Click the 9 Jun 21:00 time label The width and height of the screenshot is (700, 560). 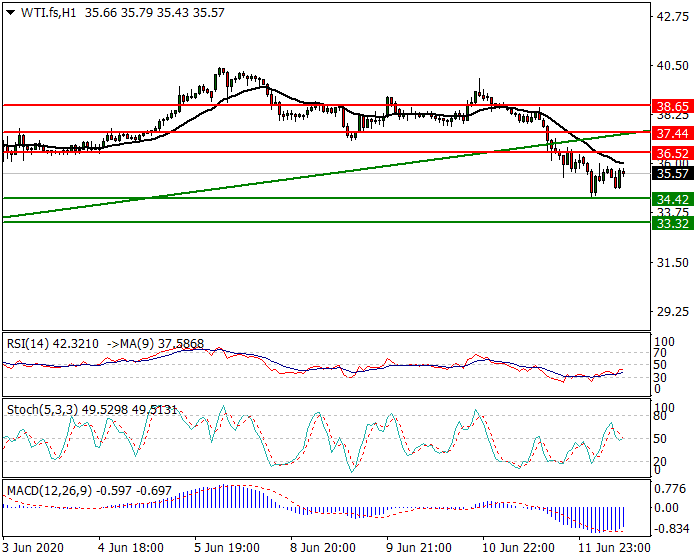coord(419,547)
